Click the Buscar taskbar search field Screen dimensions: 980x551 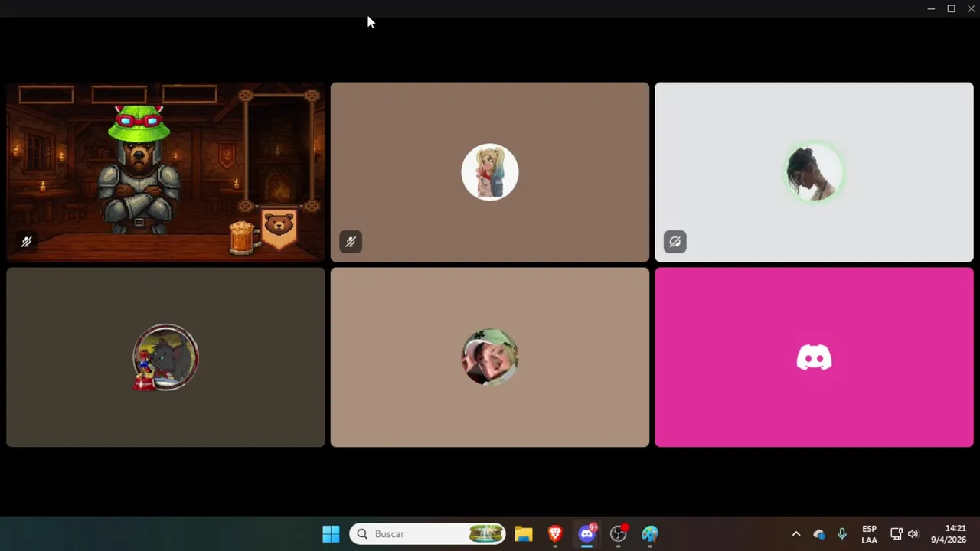[x=428, y=533]
